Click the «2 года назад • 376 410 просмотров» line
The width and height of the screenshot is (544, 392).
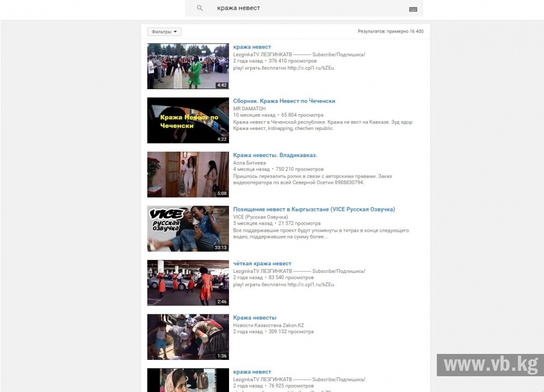click(275, 61)
